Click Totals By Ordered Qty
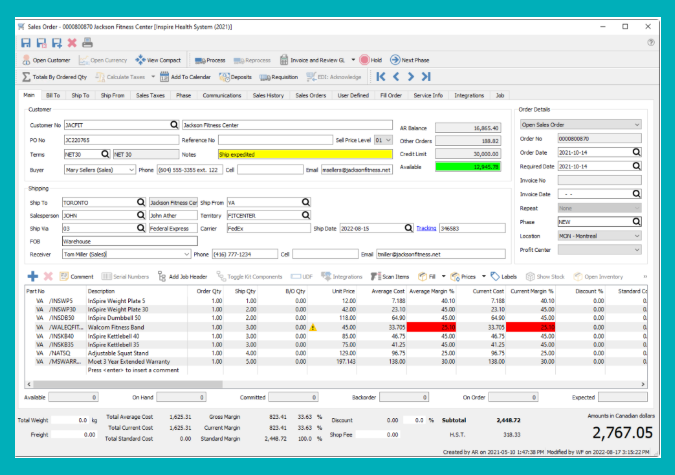This screenshot has width=675, height=475. coord(55,77)
